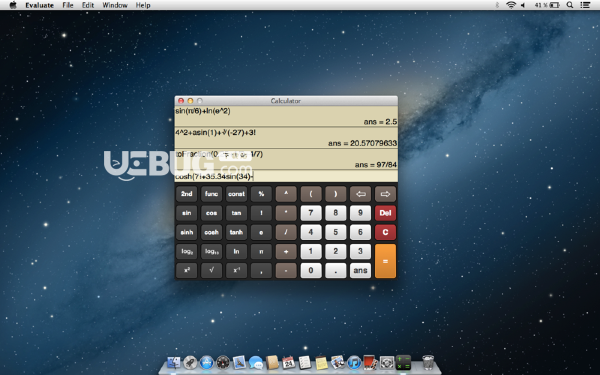Insert the power caret key

point(286,194)
